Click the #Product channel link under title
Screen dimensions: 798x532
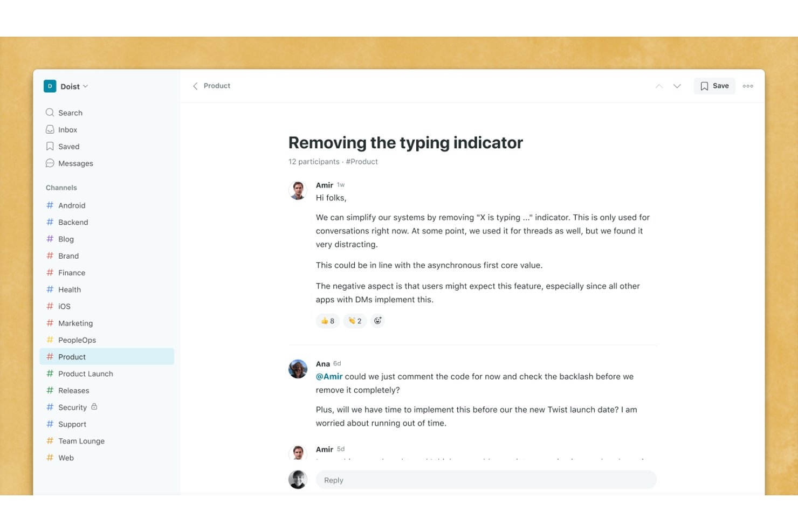pyautogui.click(x=362, y=162)
